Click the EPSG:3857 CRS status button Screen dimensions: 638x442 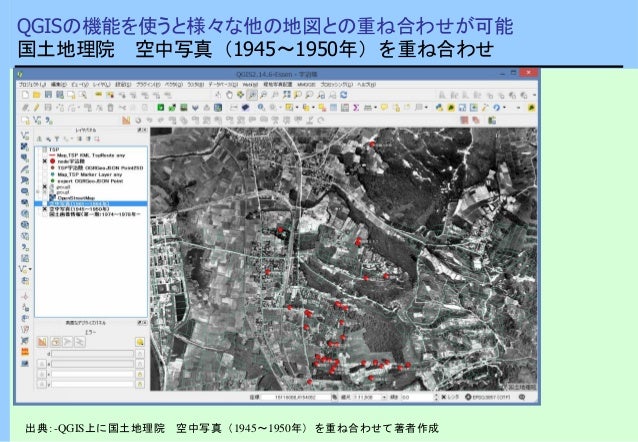(487, 397)
